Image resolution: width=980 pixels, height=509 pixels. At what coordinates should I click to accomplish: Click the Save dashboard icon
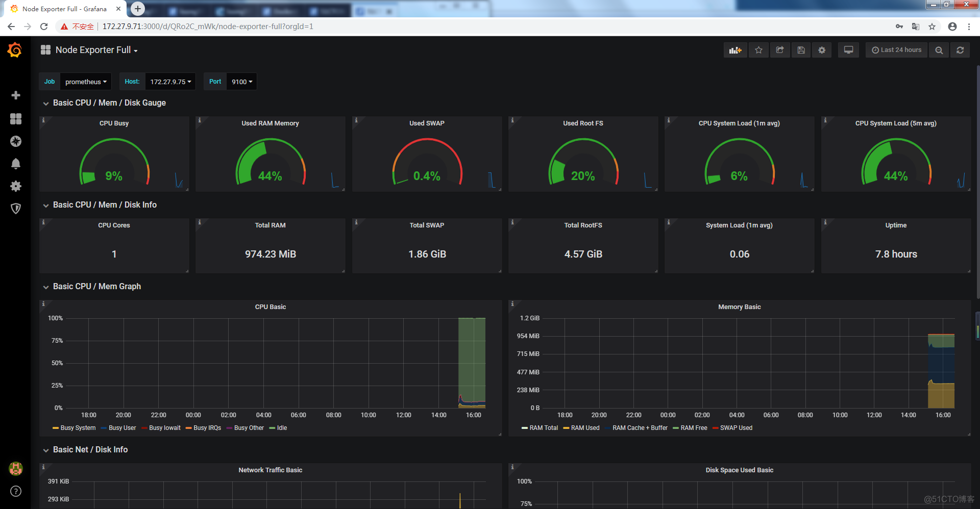tap(801, 50)
